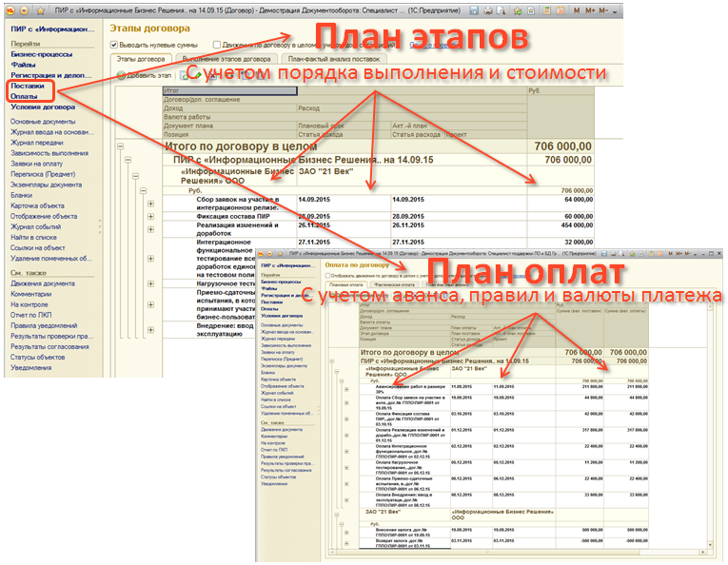Expand the 'Сбор заявок на участие' stage row
728x565 pixels.
pos(150,203)
